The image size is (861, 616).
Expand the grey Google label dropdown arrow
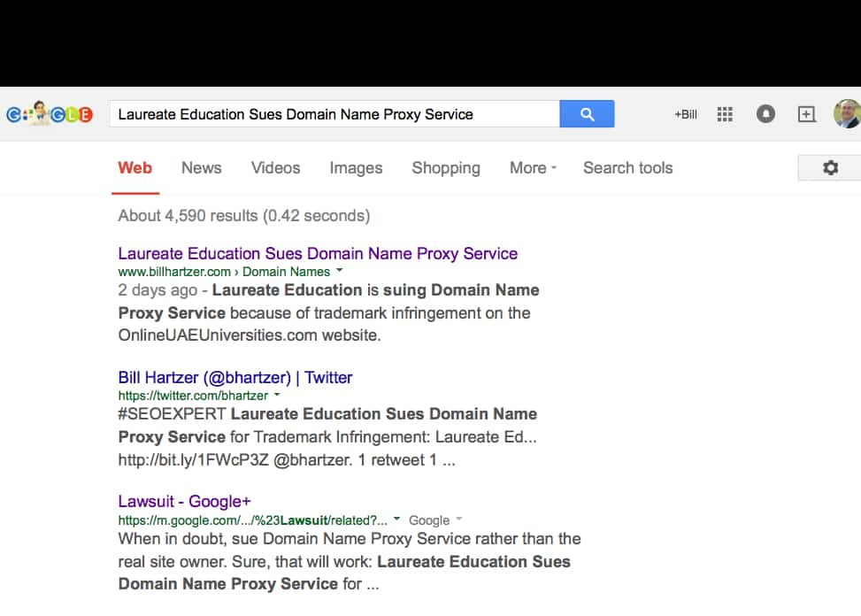coord(459,519)
